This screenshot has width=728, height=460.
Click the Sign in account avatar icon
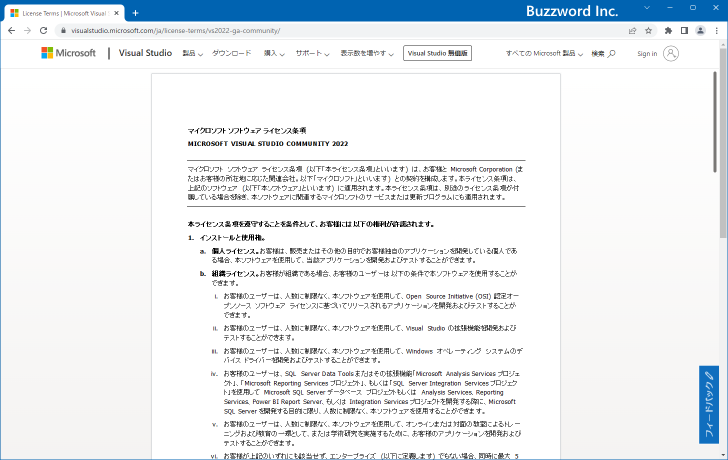(670, 53)
